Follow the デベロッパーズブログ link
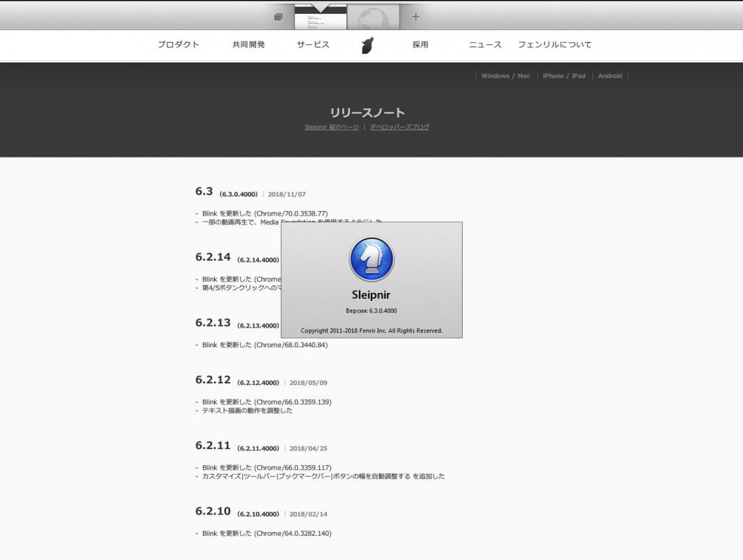Viewport: 743px width, 560px height. click(399, 127)
